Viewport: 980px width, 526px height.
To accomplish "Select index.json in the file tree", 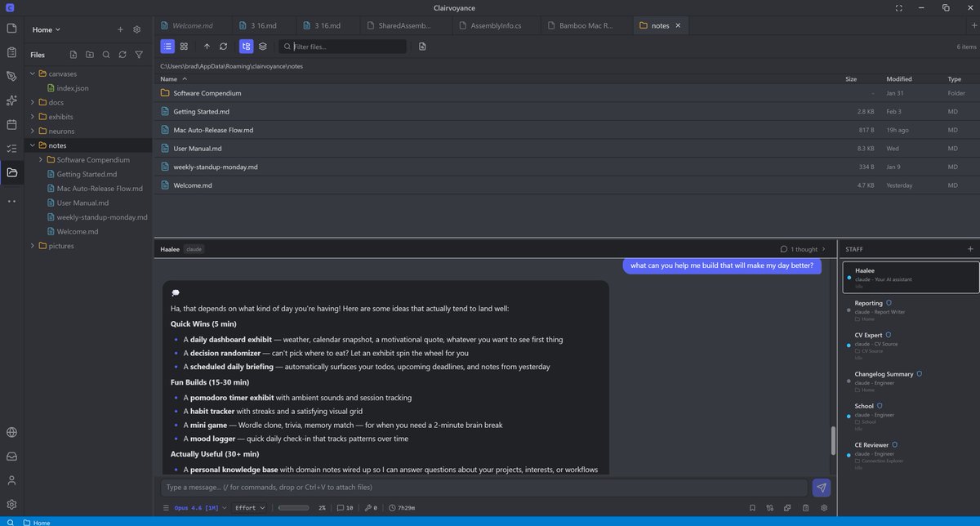I will coord(73,88).
